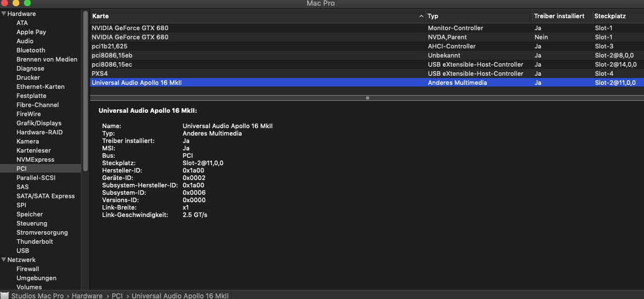Click the sidebar vertical scrollbar
The height and width of the screenshot is (299, 644).
coord(85,91)
